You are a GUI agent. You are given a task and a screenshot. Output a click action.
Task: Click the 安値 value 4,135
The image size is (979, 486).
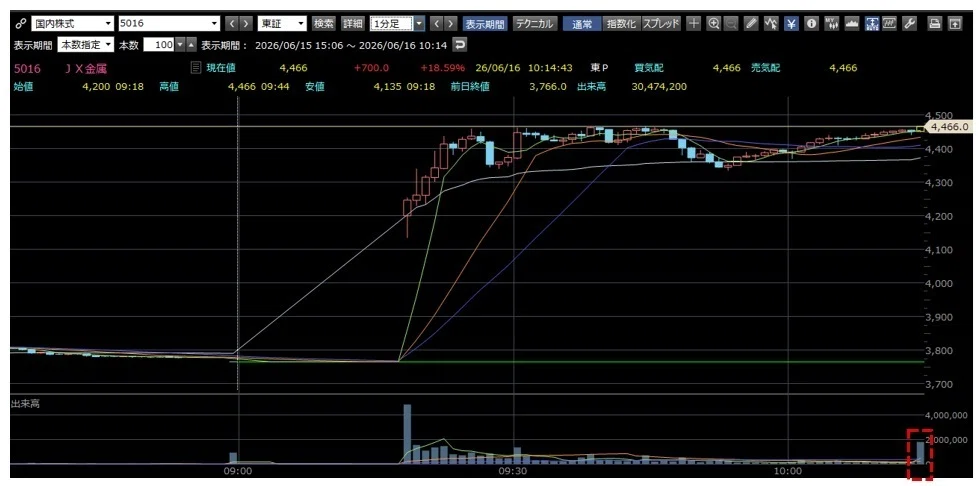pos(387,87)
